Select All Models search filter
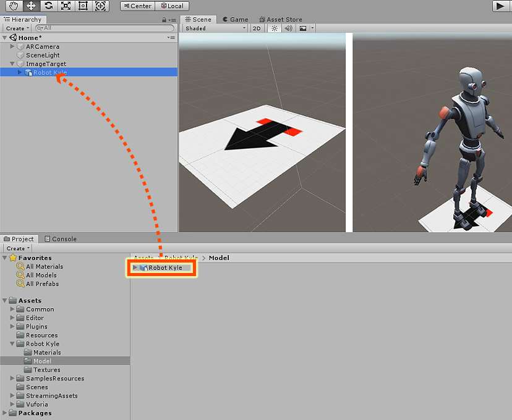512x420 pixels. pyautogui.click(x=41, y=275)
